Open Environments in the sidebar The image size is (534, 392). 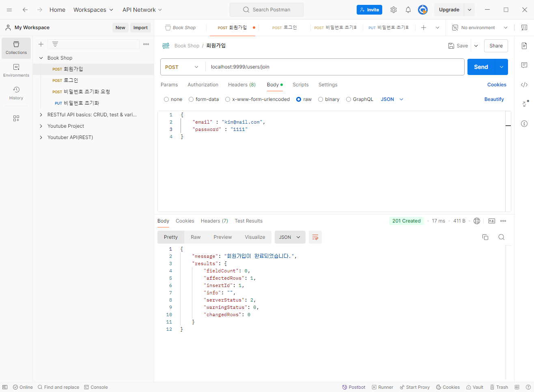pos(16,71)
